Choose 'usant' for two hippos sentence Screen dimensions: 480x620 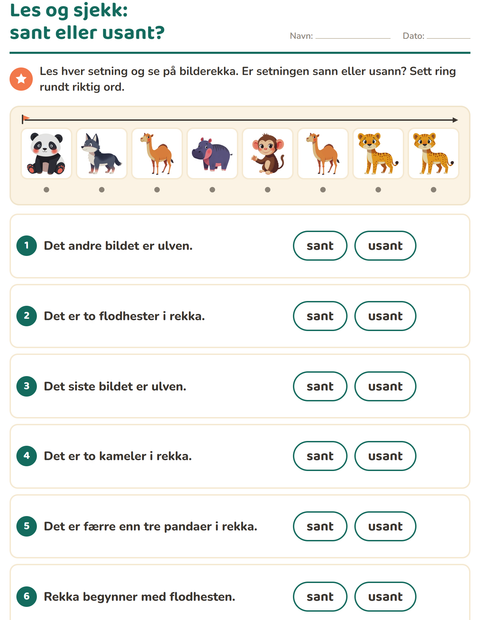tap(385, 316)
